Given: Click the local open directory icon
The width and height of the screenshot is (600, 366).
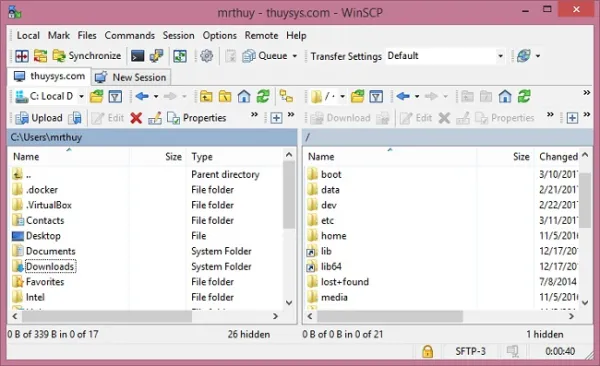Looking at the screenshot, I should [96, 96].
